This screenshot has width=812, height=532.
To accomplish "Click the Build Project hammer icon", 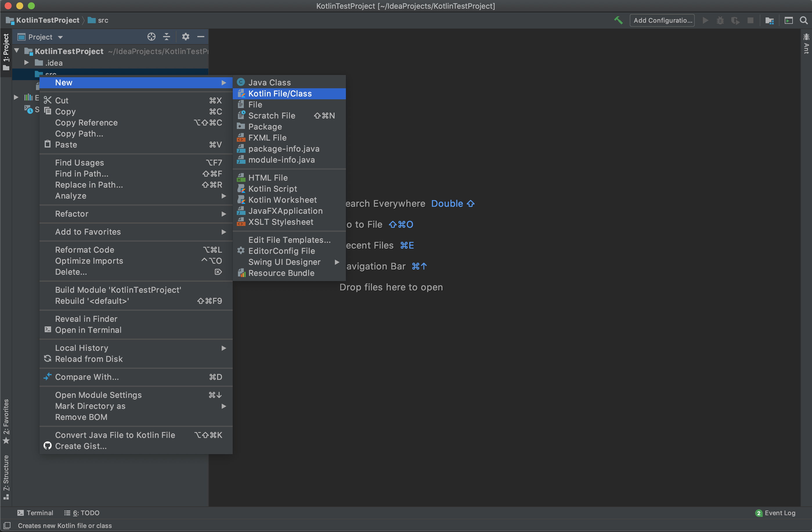I will point(618,21).
